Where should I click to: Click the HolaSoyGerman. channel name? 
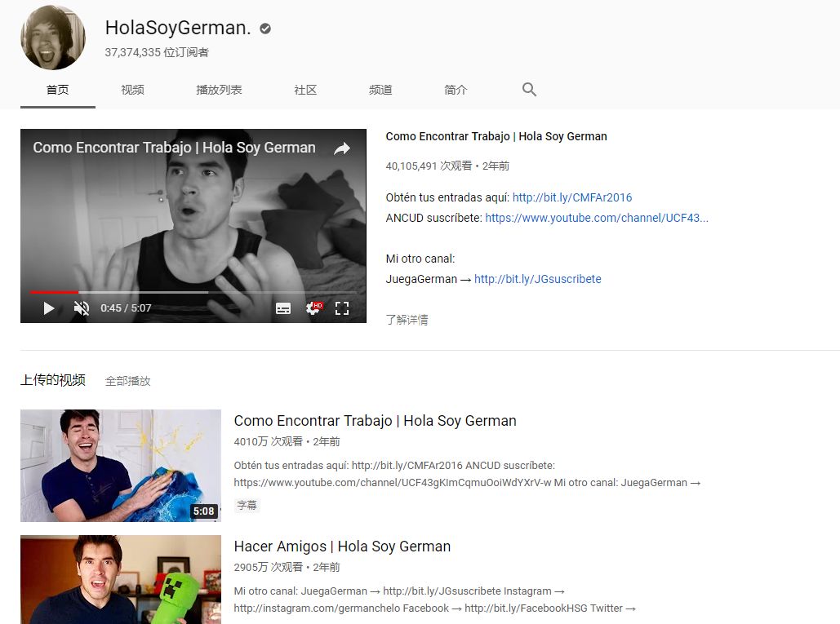(x=178, y=28)
